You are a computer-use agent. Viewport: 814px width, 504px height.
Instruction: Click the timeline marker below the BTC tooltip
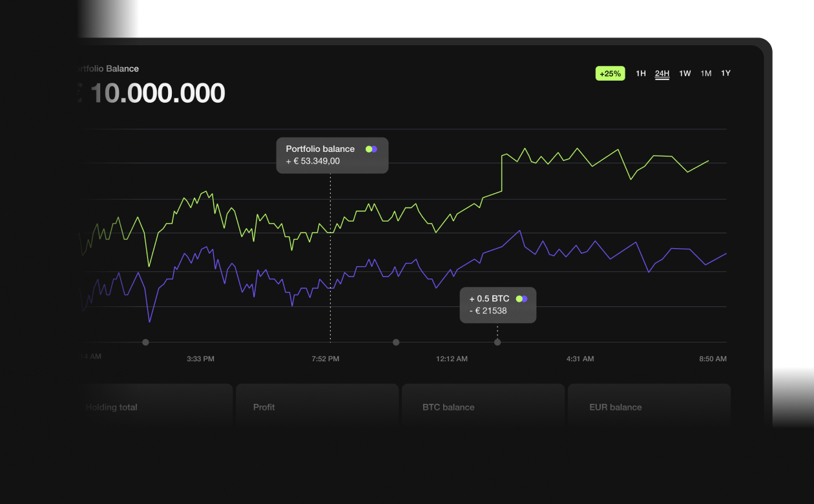[x=497, y=342]
